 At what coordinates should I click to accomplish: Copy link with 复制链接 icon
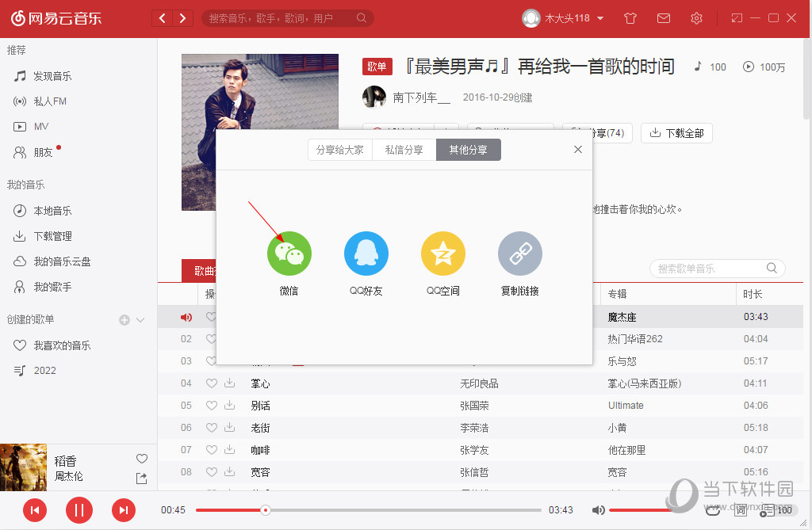(x=519, y=254)
